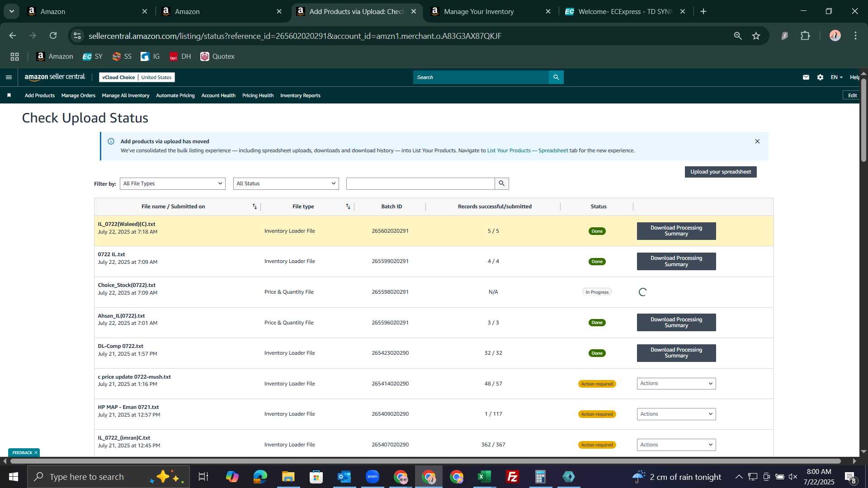Go back with browser back arrow
The image size is (868, 488).
pos(12,36)
